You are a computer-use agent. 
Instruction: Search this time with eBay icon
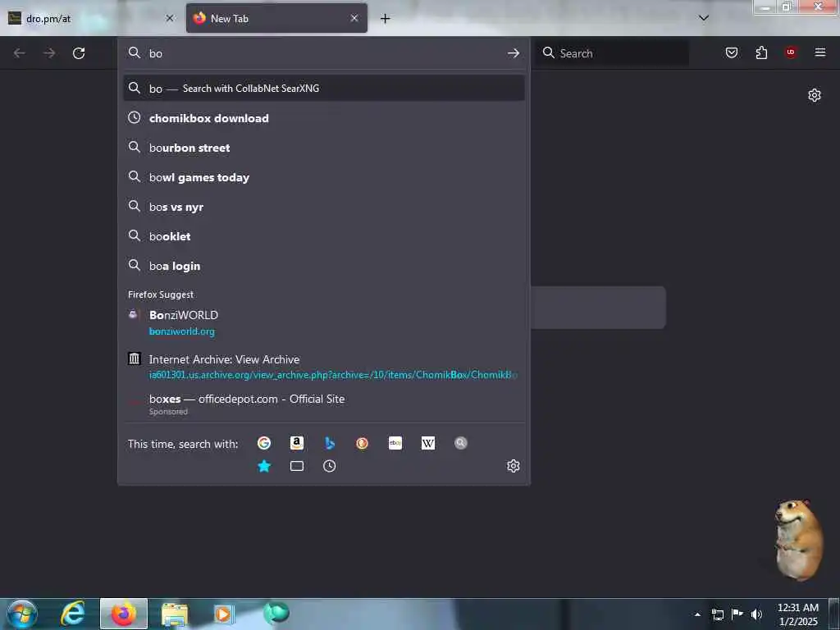coord(395,443)
